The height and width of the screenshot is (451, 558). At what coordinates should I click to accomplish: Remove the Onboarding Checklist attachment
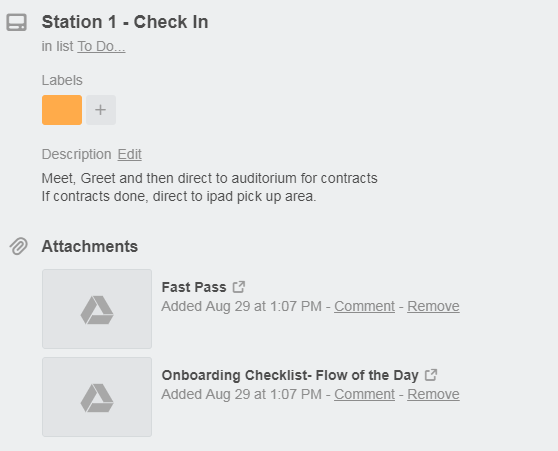(433, 394)
